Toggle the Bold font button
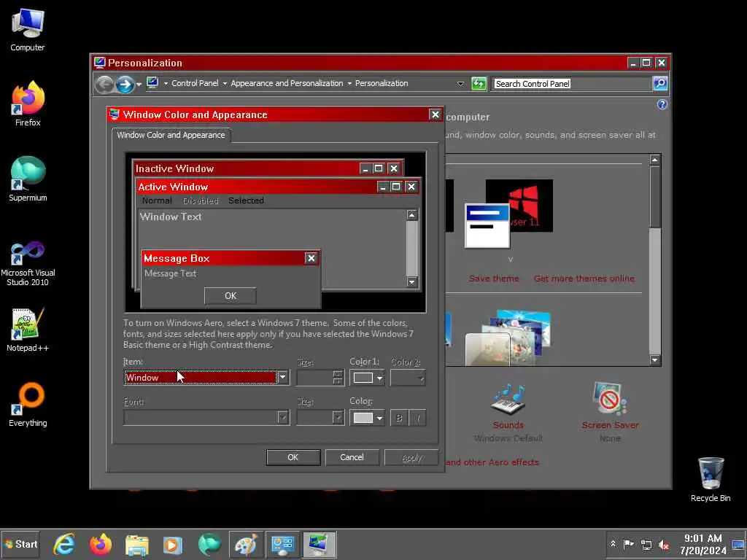 [x=399, y=418]
